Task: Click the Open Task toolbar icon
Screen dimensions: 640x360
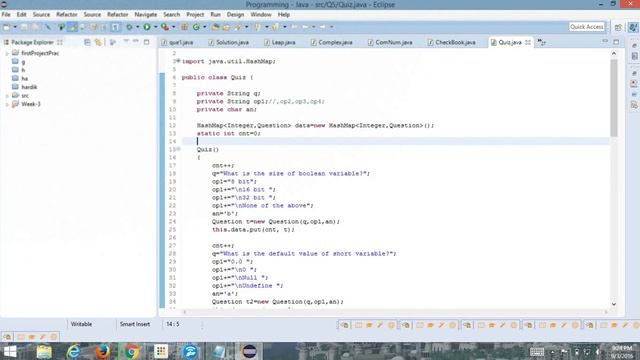Action: [226, 27]
